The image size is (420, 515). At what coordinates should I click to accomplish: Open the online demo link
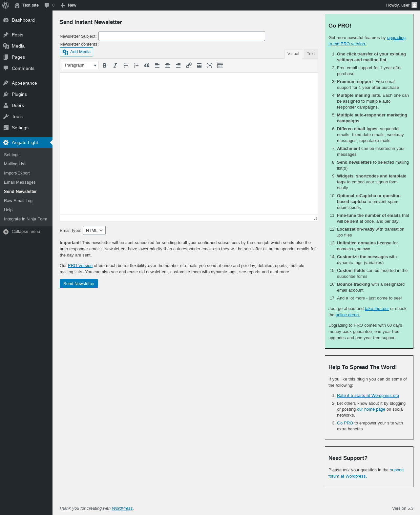(x=348, y=315)
